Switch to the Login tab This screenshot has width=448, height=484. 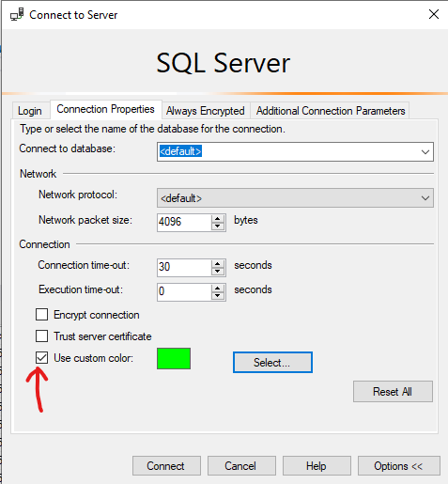pyautogui.click(x=30, y=111)
